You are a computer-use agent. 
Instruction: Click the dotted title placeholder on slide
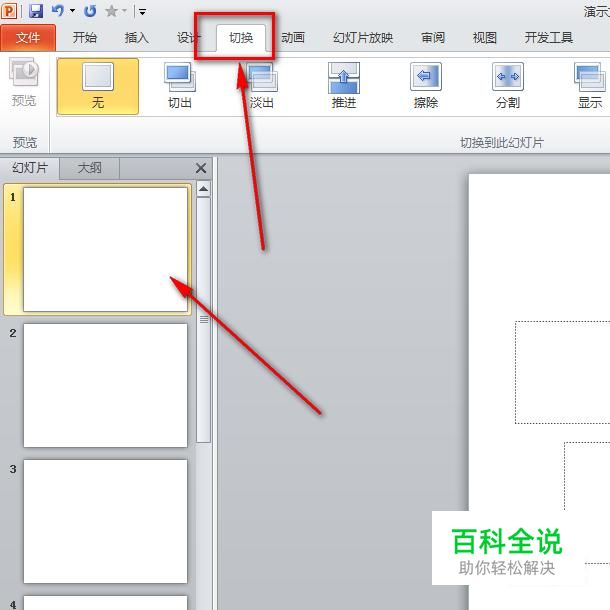pyautogui.click(x=563, y=372)
